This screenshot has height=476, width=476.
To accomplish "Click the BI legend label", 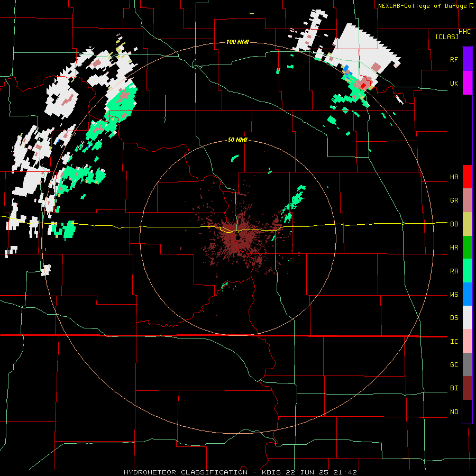I will click(x=454, y=388).
